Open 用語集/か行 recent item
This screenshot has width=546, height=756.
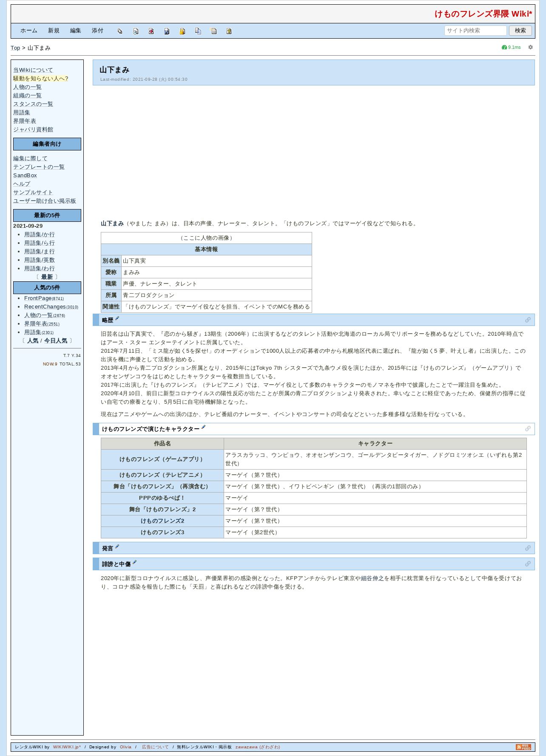(40, 235)
